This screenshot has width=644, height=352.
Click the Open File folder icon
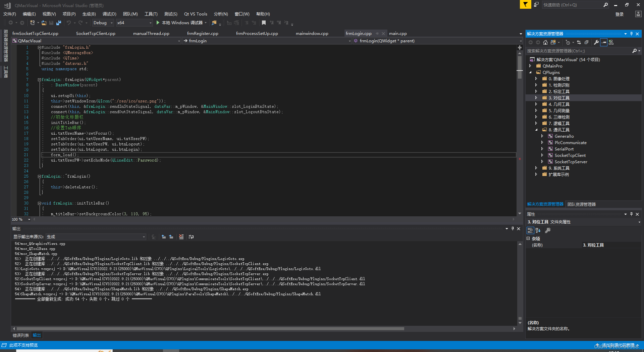44,23
